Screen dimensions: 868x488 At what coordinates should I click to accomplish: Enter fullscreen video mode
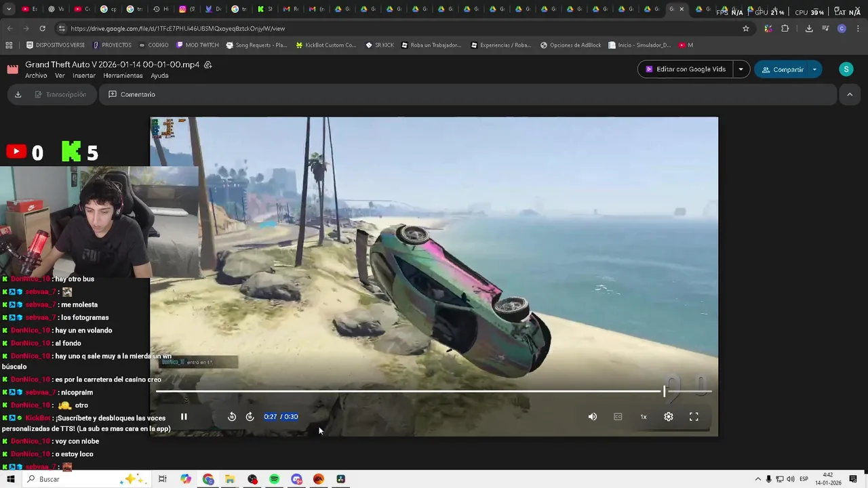click(x=694, y=417)
